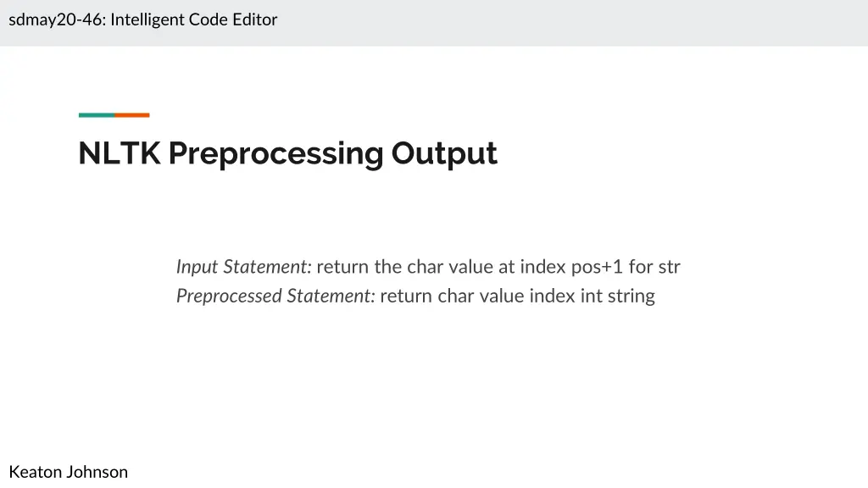Click the orange accent line above the title

click(132, 115)
